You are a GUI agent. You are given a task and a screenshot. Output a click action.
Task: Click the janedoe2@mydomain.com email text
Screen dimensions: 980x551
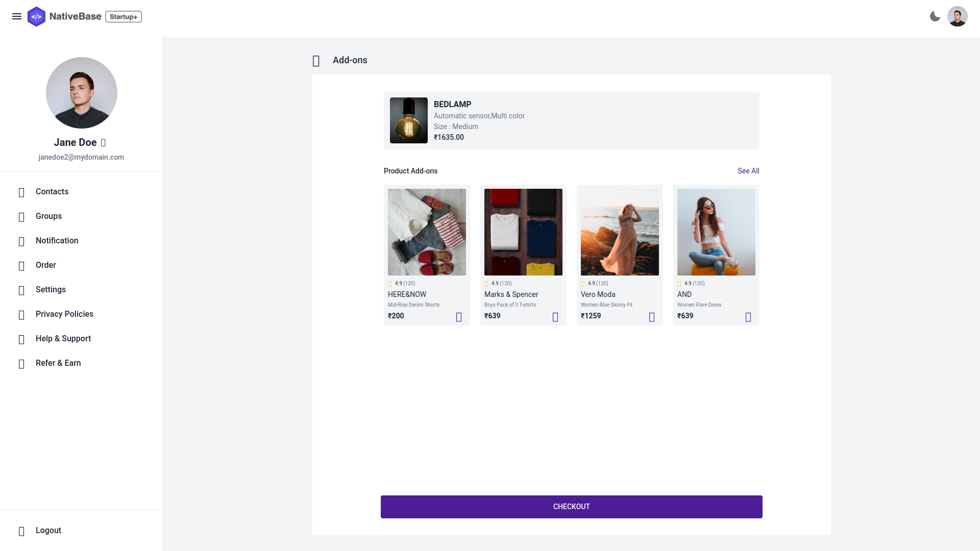click(x=81, y=157)
